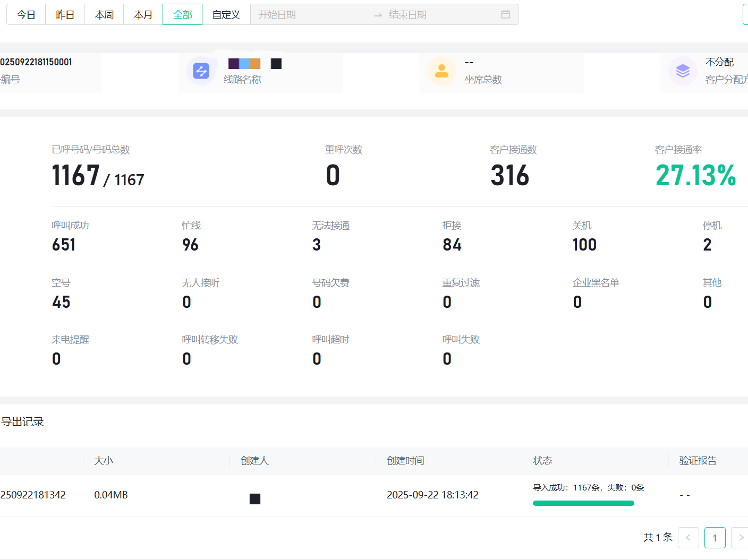Go to next page arrow

pyautogui.click(x=740, y=538)
